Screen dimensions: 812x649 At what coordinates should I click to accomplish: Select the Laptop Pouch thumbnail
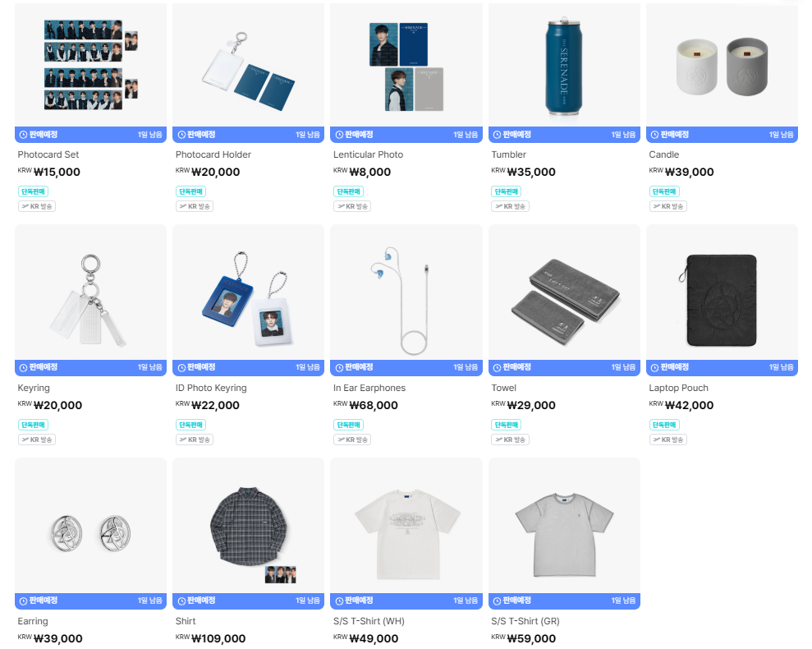[x=722, y=292]
